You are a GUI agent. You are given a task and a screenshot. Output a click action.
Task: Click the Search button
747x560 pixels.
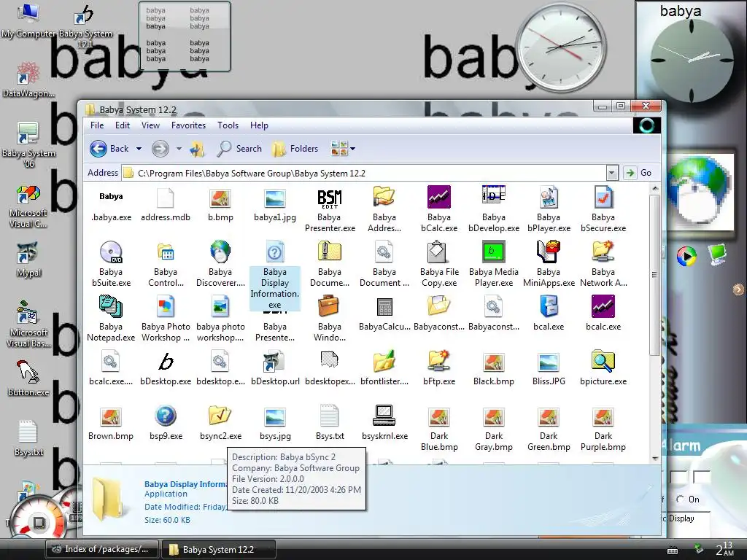click(239, 149)
